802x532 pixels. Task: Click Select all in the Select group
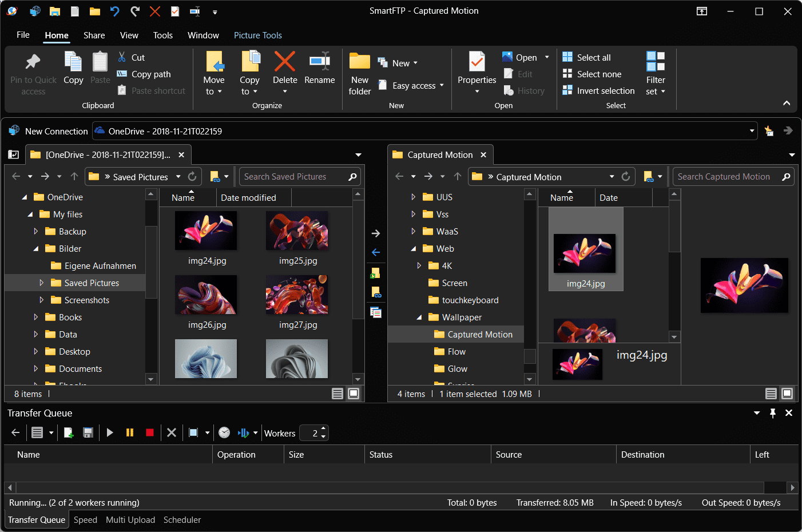tap(587, 57)
